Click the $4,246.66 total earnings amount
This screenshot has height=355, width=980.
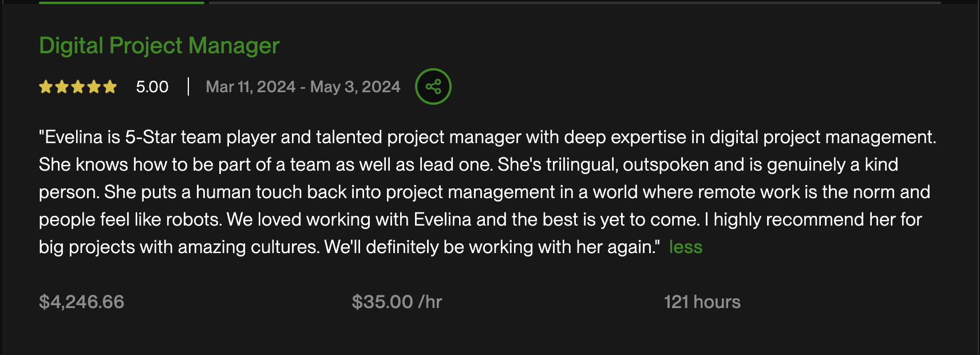point(81,302)
